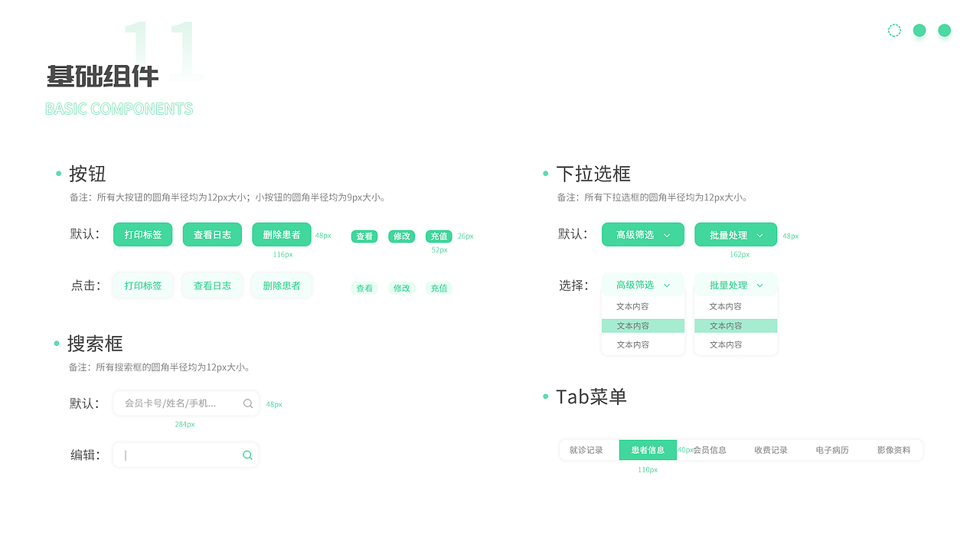
Task: Click the solid green 打印标签 button
Action: click(143, 235)
